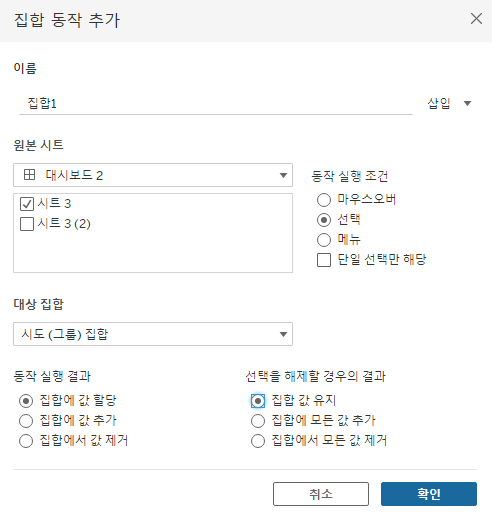Select the 선택 radio button
Image resolution: width=492 pixels, height=517 pixels.
[324, 220]
